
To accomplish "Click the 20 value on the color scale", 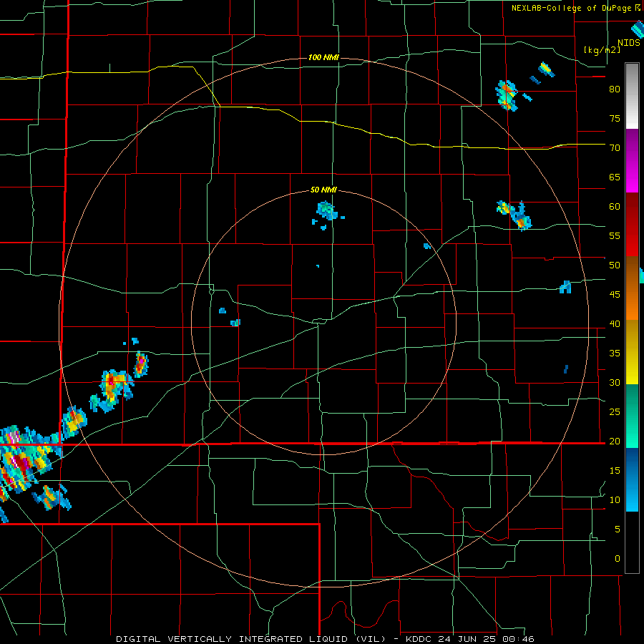I will pos(615,441).
